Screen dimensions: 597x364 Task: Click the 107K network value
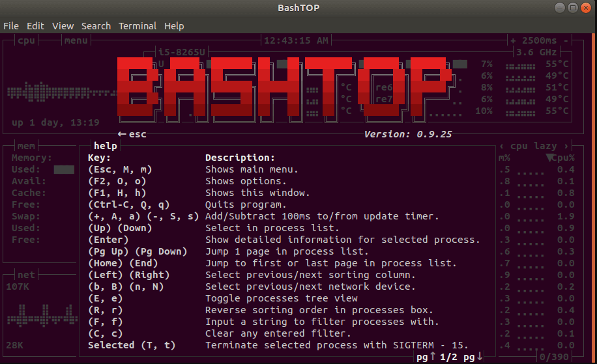(18, 287)
